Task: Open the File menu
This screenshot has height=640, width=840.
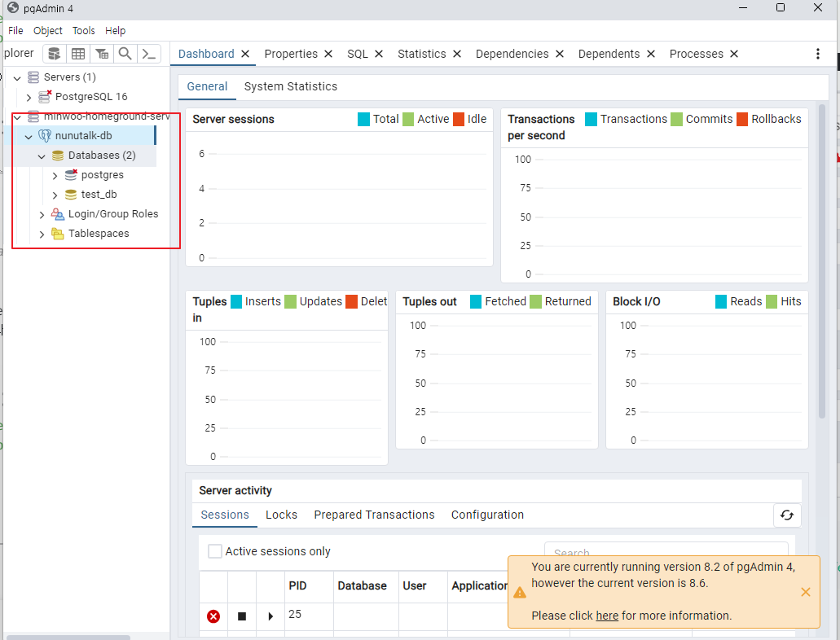Action: [x=15, y=30]
